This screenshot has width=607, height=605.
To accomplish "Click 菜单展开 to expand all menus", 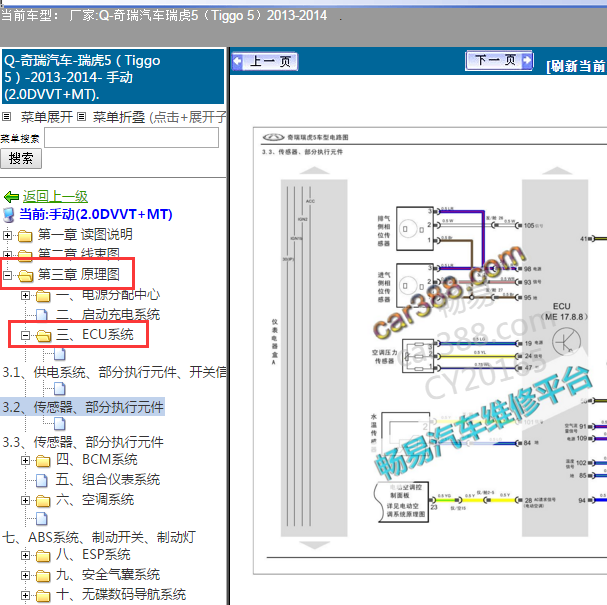I will pos(46,117).
